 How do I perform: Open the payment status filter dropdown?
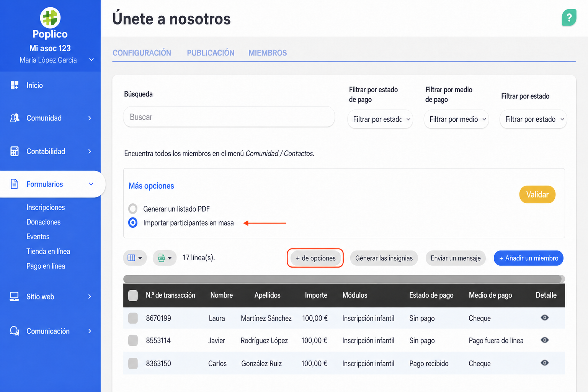click(x=380, y=119)
